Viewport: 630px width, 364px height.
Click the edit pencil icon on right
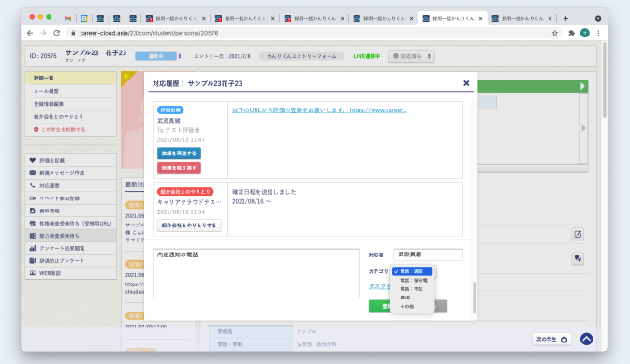578,234
